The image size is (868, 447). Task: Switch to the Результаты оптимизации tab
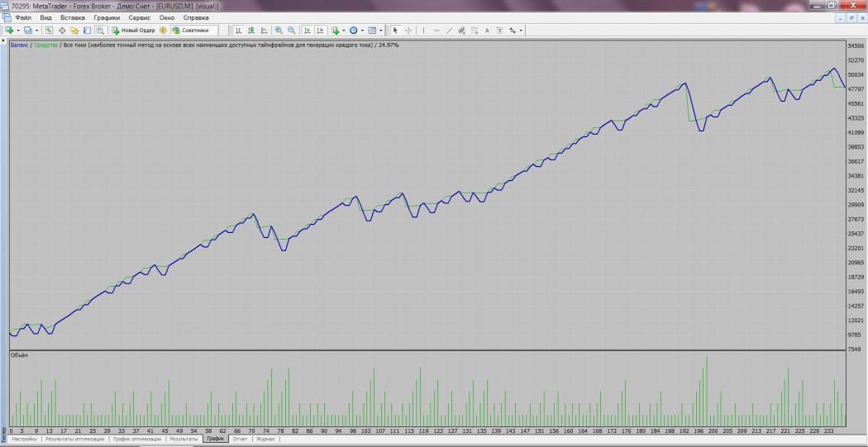pyautogui.click(x=74, y=440)
